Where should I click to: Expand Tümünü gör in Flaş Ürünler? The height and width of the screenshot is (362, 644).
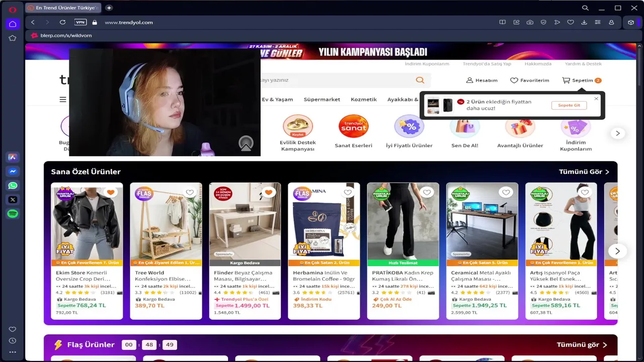coord(582,345)
